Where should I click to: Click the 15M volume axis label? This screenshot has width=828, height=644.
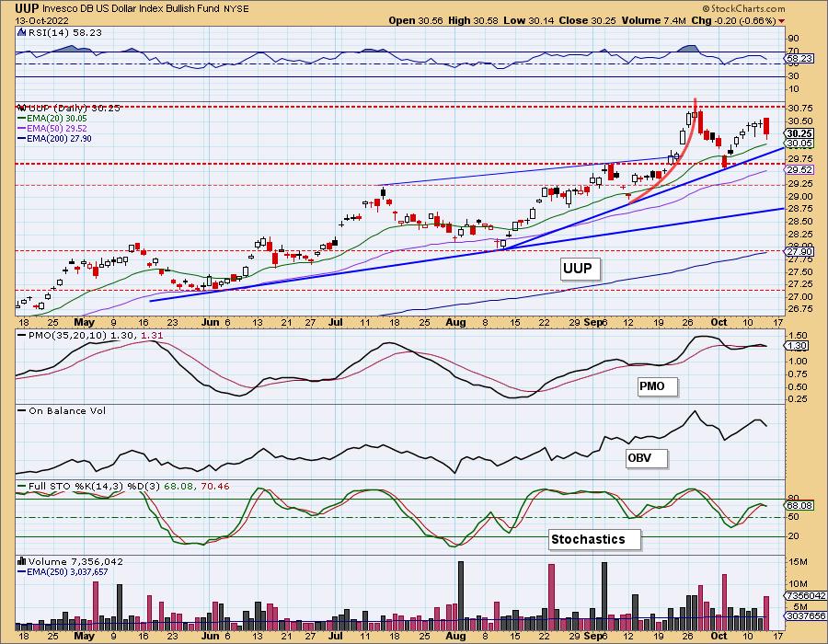pyautogui.click(x=798, y=562)
